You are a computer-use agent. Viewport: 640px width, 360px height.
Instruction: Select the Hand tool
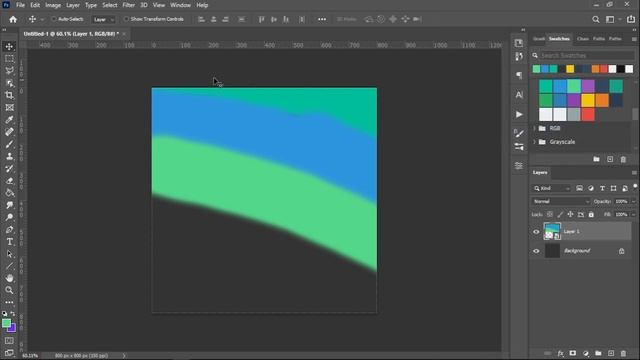tap(9, 278)
